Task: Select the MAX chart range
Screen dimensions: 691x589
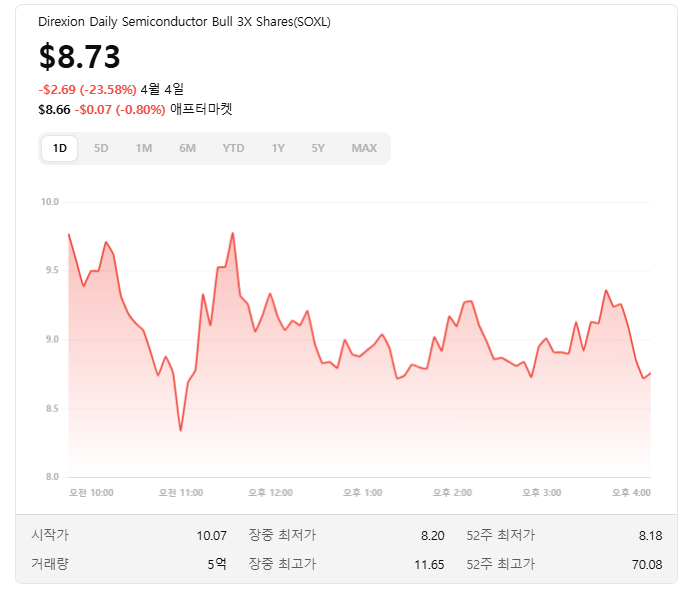Action: [x=364, y=148]
